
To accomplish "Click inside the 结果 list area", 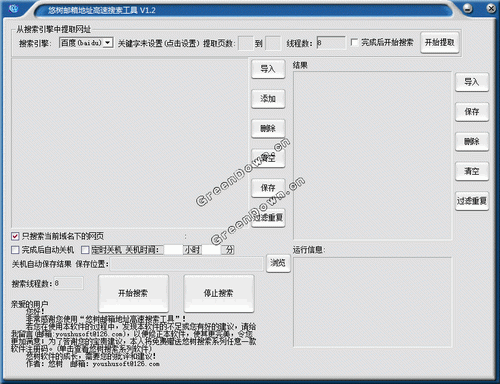I will click(x=372, y=155).
